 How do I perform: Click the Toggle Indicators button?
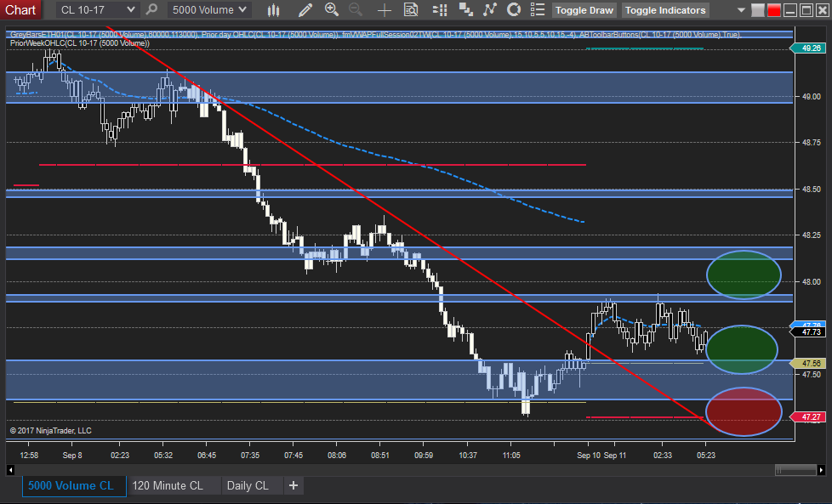pyautogui.click(x=665, y=10)
